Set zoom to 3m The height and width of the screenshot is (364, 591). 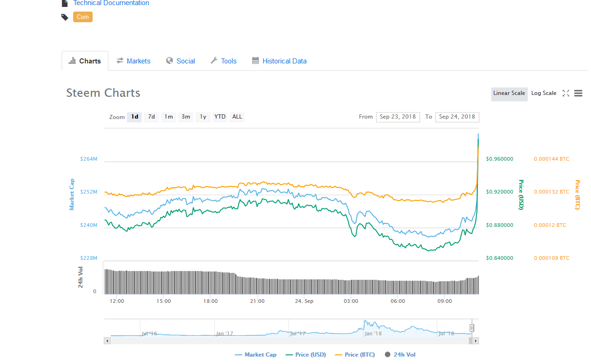tap(186, 117)
